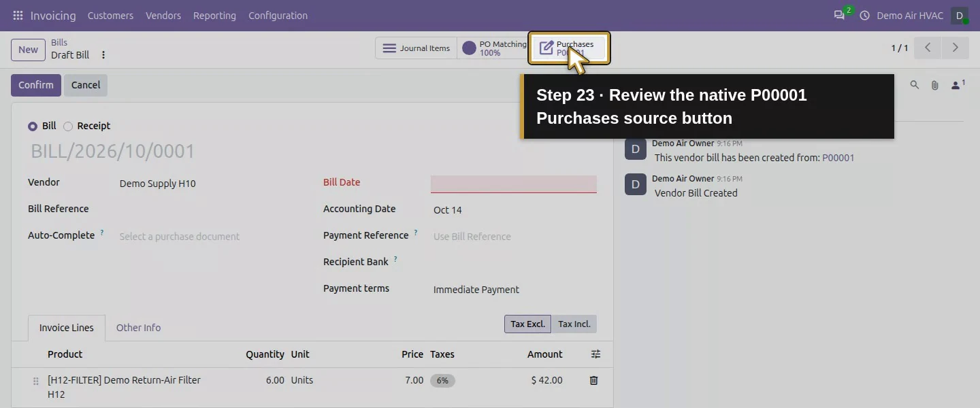Image resolution: width=980 pixels, height=408 pixels.
Task: Delete the H12-FILTER invoice line
Action: pos(593,380)
